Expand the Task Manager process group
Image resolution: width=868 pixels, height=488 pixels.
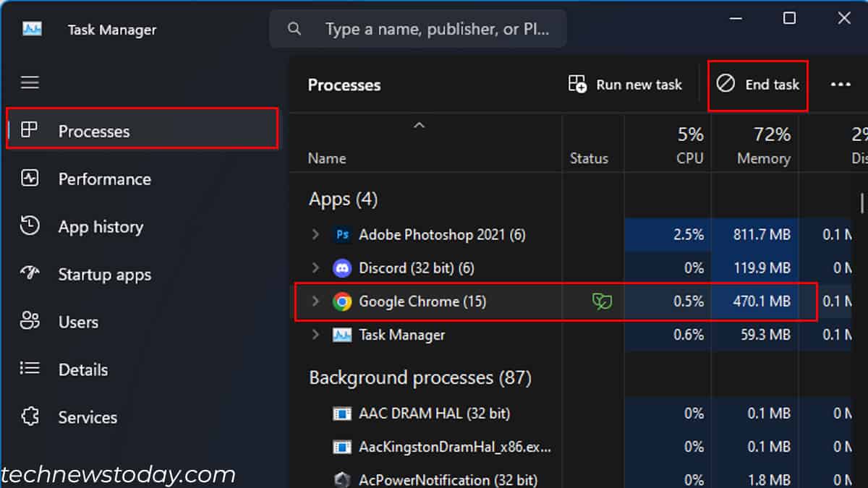[315, 335]
